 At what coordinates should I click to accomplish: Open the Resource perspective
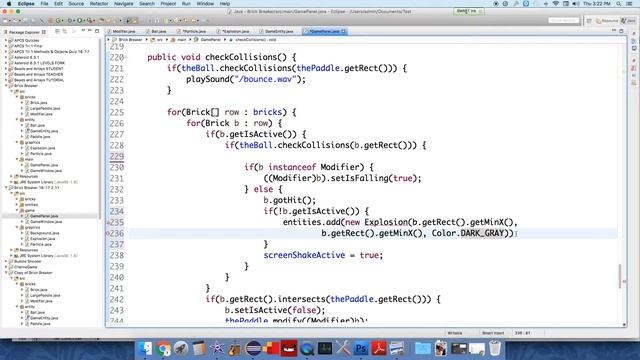pos(607,20)
